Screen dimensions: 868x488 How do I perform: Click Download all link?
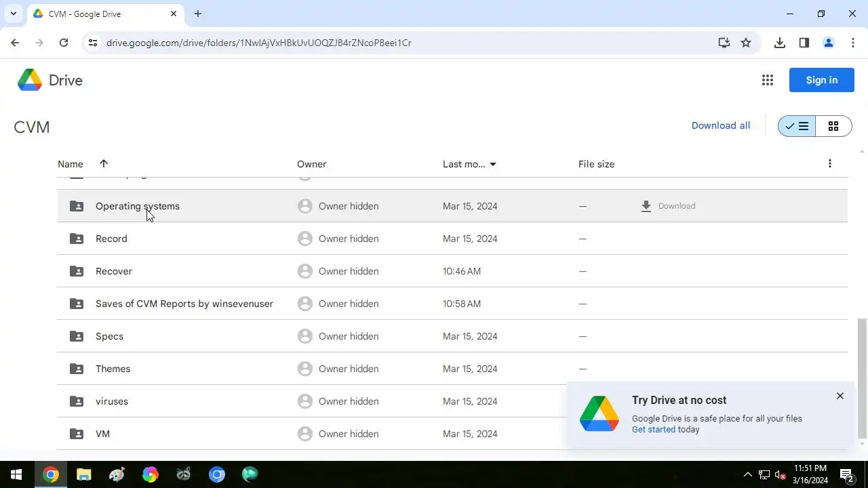coord(721,125)
